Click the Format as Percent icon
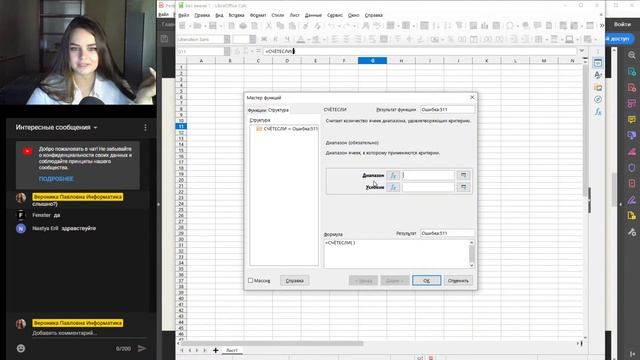Viewport: 640px width, 360px height. (451, 40)
